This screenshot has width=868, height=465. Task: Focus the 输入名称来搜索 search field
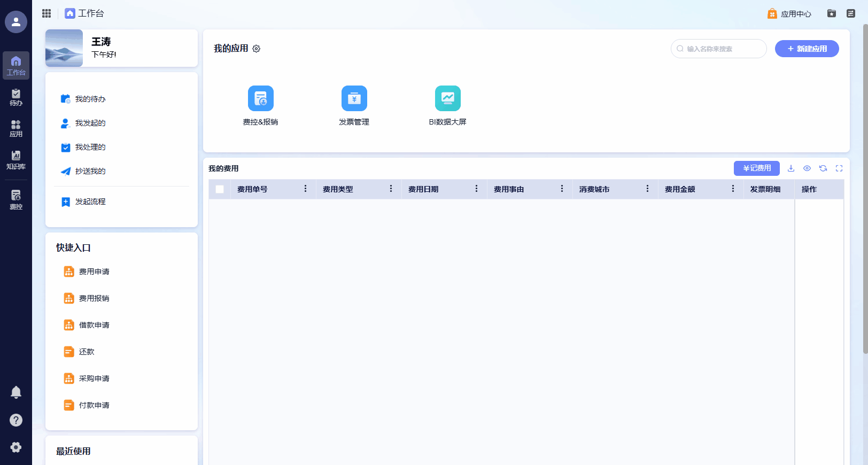click(719, 49)
